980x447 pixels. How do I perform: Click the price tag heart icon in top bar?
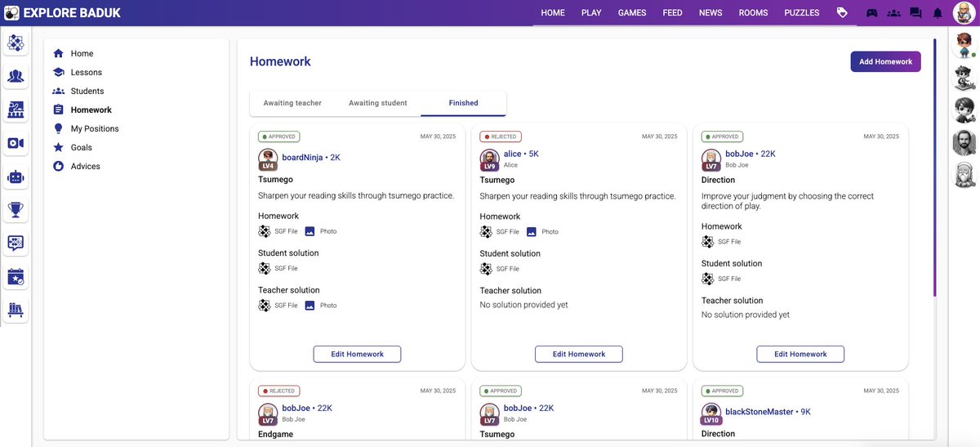[x=842, y=13]
